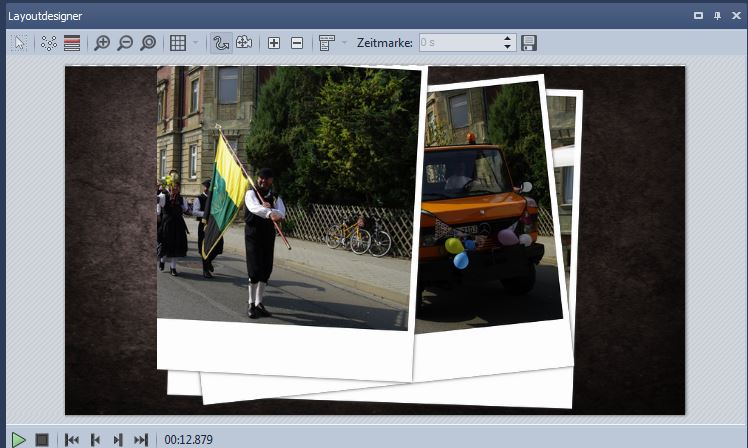Image resolution: width=748 pixels, height=448 pixels.
Task: Start playback with the green play button
Action: tap(18, 439)
